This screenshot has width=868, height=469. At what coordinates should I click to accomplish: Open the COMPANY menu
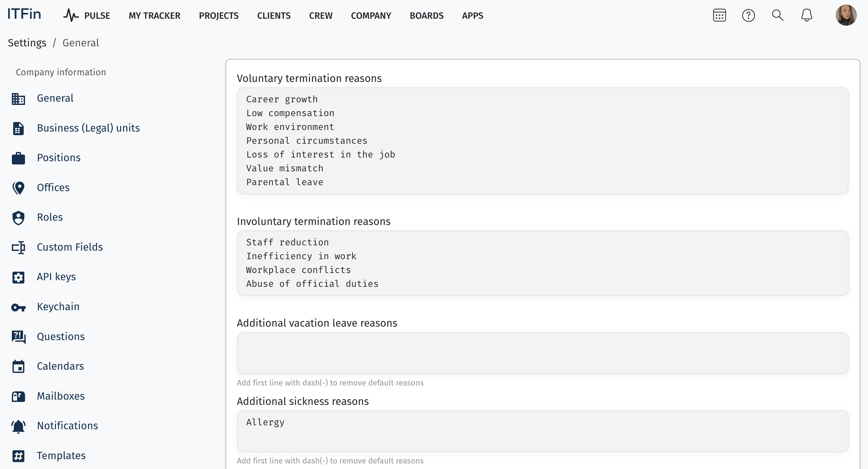(x=371, y=15)
